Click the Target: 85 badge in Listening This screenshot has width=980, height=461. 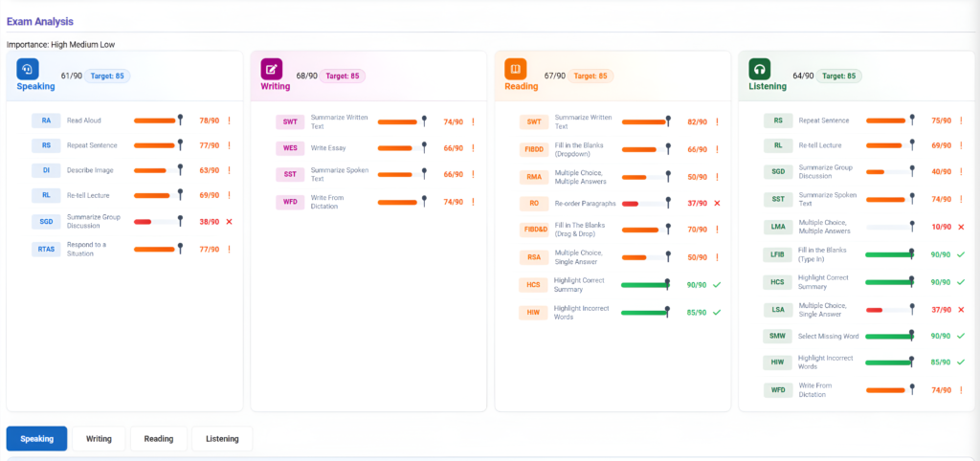(x=839, y=76)
